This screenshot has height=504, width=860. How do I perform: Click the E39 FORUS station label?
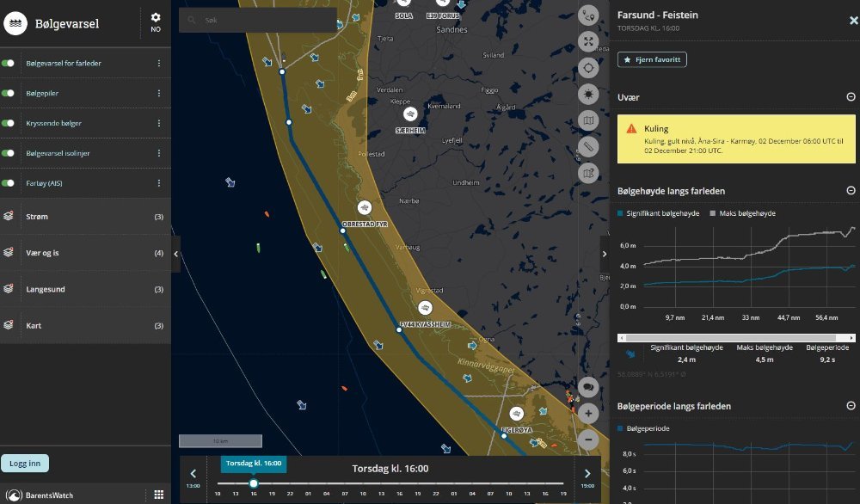443,15
